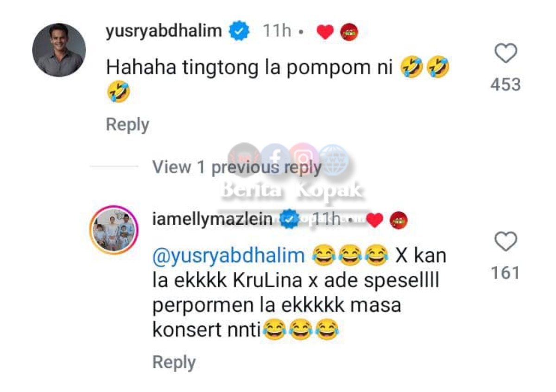Open iamellymazlein's story ring avatar
Screen dimensions: 556x392
114,230
